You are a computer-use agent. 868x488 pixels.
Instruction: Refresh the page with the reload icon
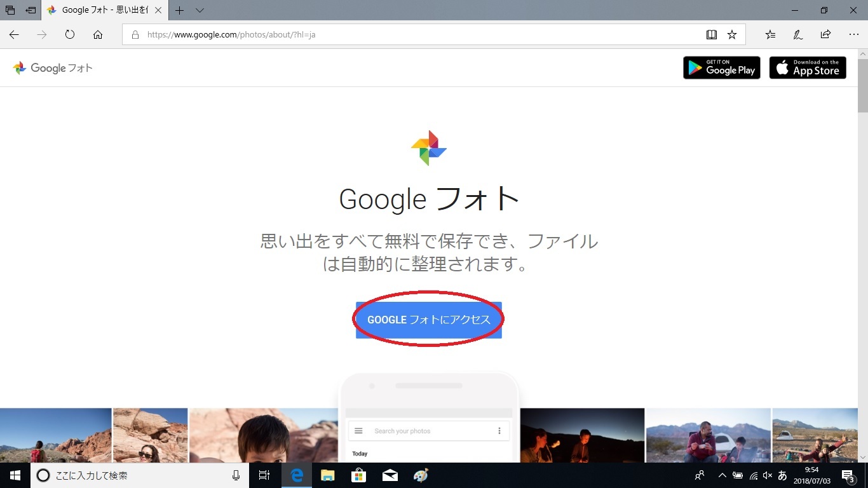70,35
